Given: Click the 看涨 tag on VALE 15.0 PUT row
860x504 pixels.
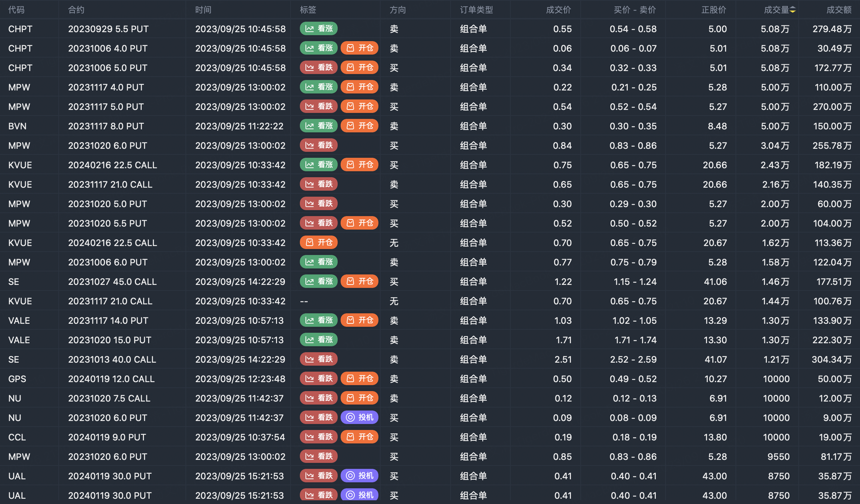Looking at the screenshot, I should tap(319, 340).
